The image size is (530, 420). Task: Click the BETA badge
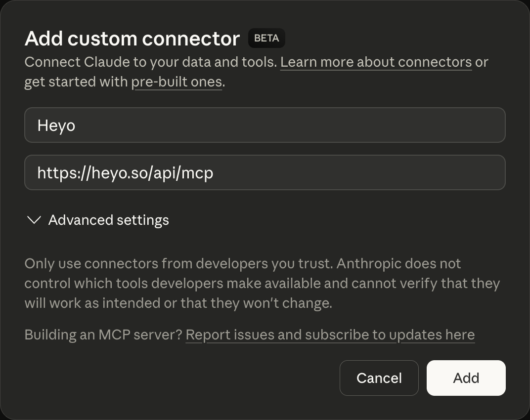click(x=266, y=38)
